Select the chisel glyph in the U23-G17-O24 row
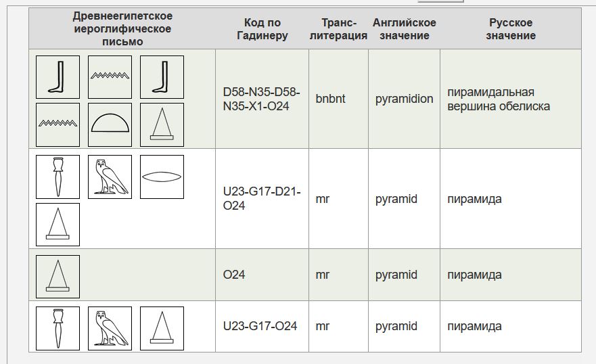596x364 pixels. pos(58,328)
